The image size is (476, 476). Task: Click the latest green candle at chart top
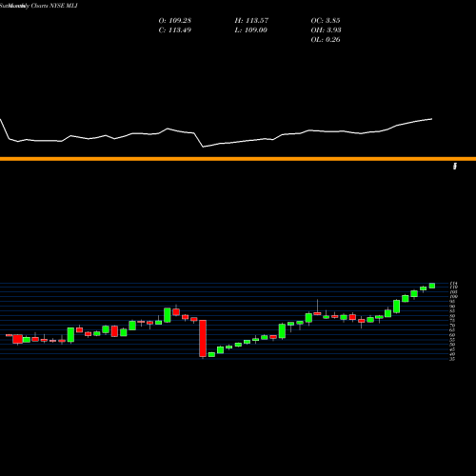[432, 286]
